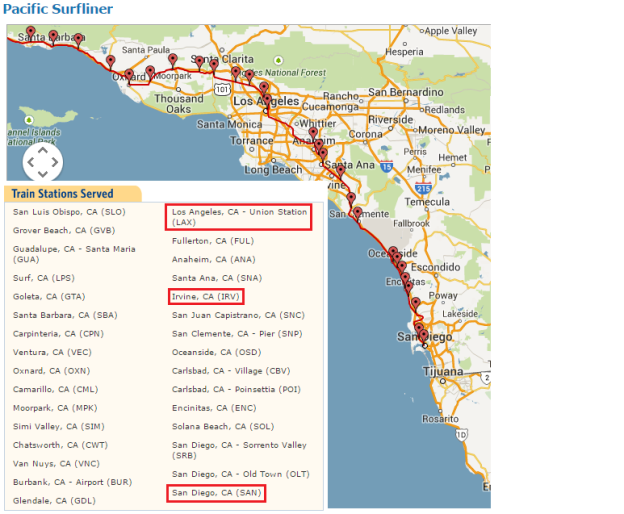Open Carlsbad, CA - Village (CBV) station
Screen dimensions: 624x514
pyautogui.click(x=231, y=371)
